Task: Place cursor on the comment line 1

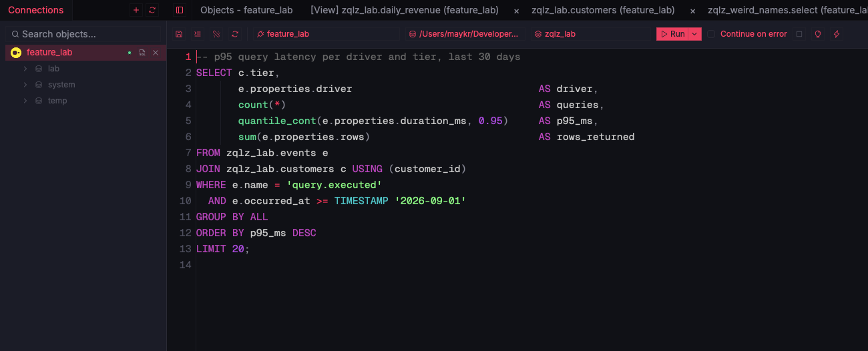Action: tap(359, 57)
